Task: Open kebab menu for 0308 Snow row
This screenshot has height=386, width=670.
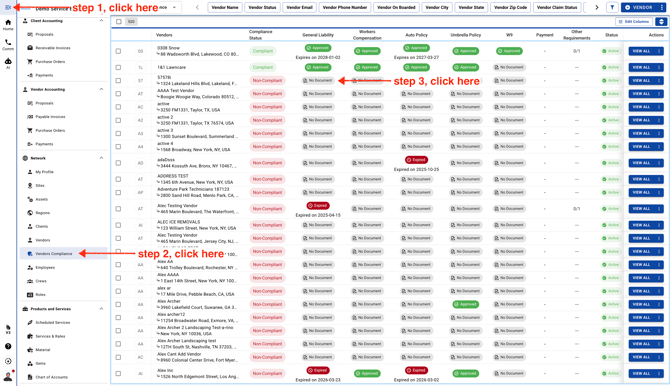Action: (658, 51)
